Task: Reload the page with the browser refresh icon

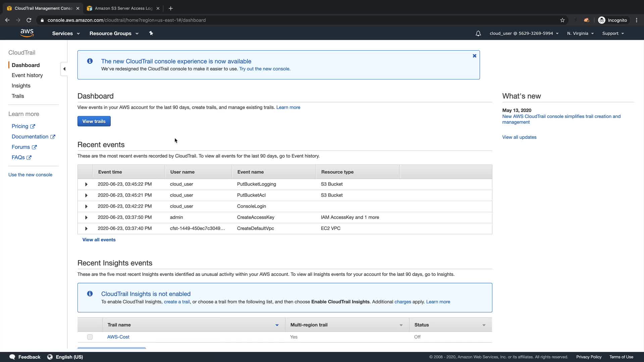Action: click(29, 20)
